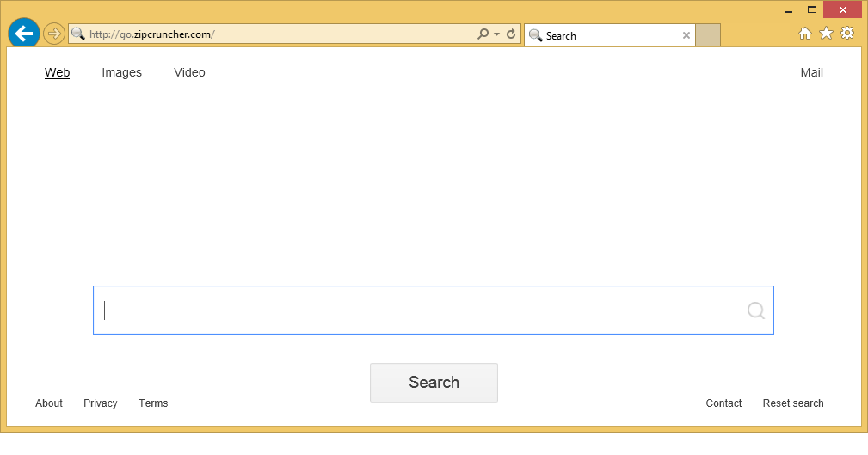Click the magnifier icon inside search box
The image size is (868, 455).
[x=755, y=311]
